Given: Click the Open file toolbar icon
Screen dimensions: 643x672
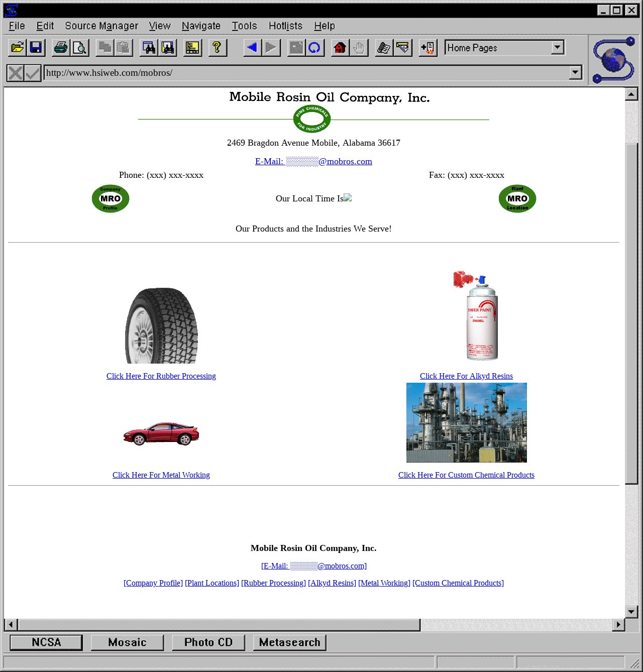Looking at the screenshot, I should [x=17, y=48].
